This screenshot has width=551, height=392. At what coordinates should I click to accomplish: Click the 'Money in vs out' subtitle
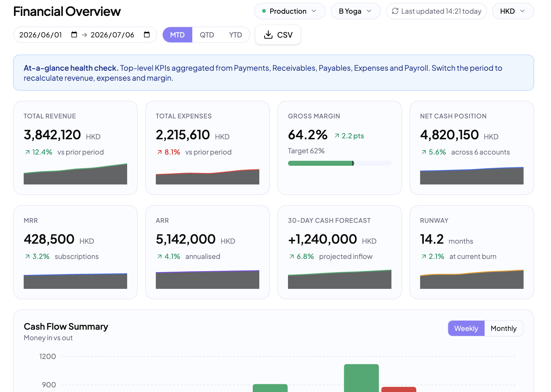tap(48, 338)
